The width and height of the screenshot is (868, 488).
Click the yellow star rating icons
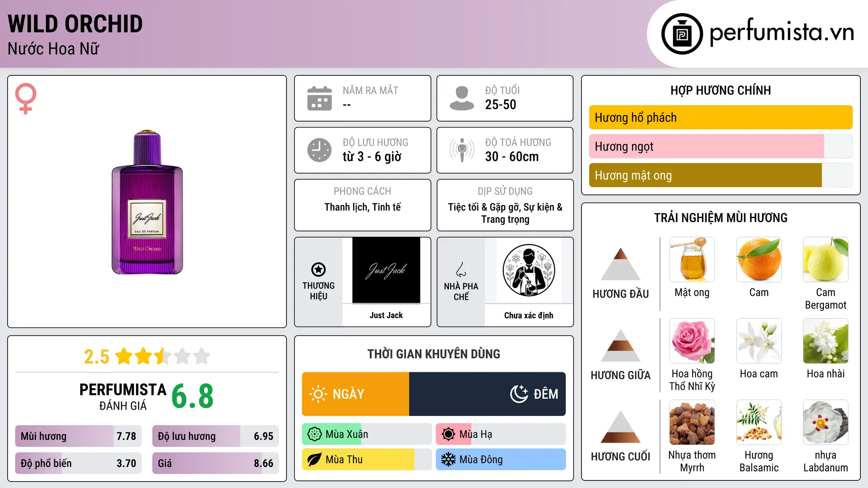pyautogui.click(x=163, y=356)
